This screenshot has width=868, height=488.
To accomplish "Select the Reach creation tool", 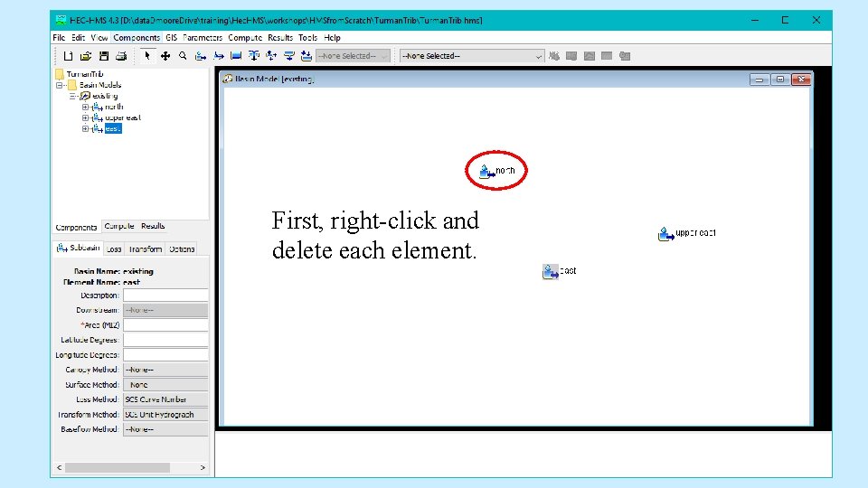I will (219, 56).
